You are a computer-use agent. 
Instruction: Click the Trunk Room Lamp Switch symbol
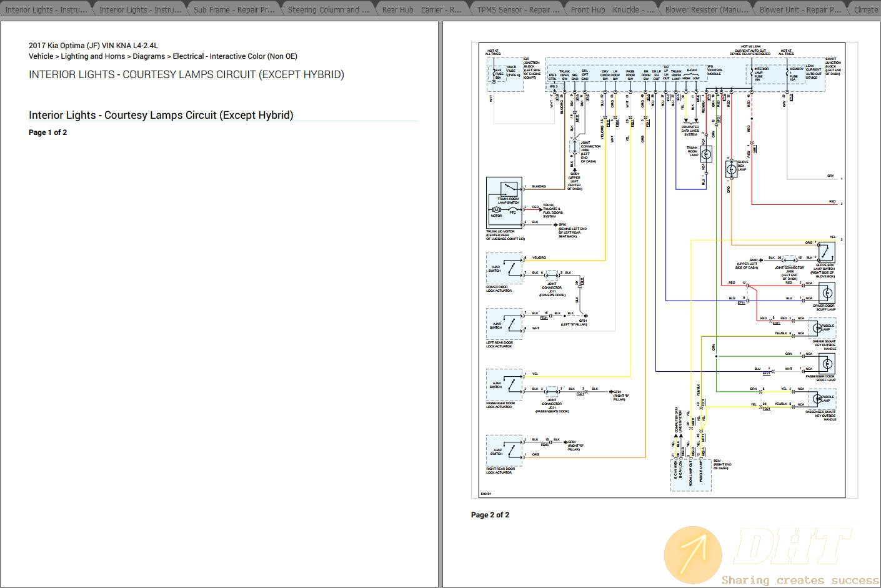click(x=509, y=190)
